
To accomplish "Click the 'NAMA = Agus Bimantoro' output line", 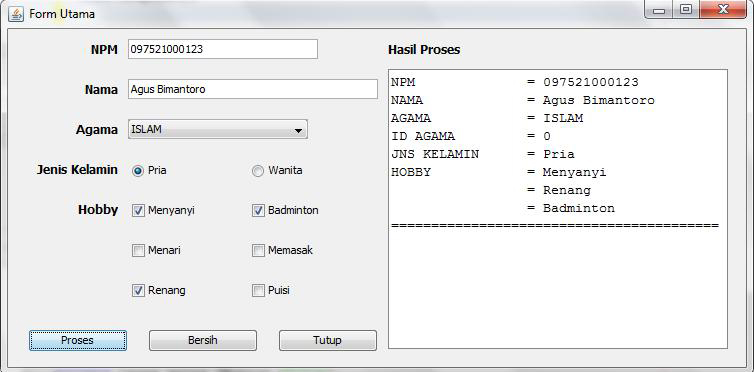I will [523, 100].
